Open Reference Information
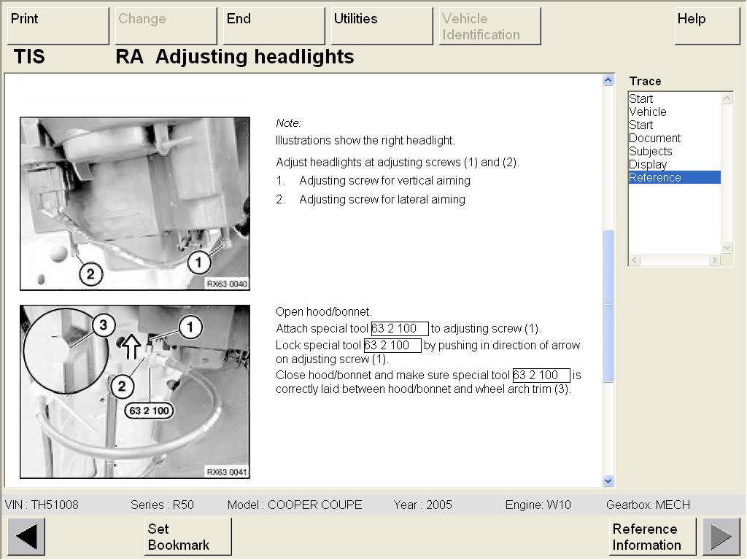 click(x=653, y=537)
